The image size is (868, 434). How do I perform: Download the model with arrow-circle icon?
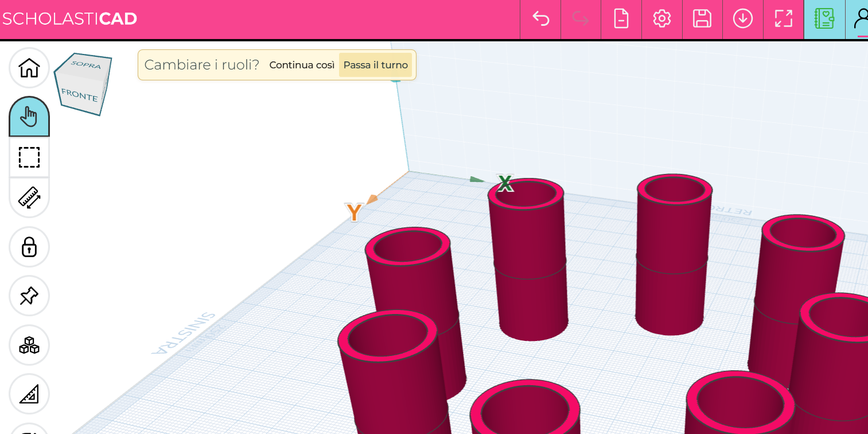[743, 19]
